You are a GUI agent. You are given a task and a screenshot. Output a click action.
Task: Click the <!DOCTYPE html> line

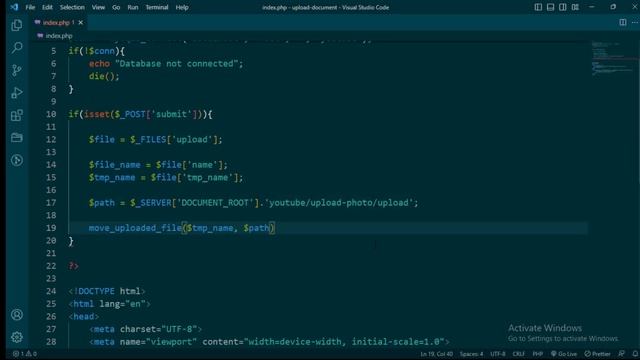pos(107,291)
